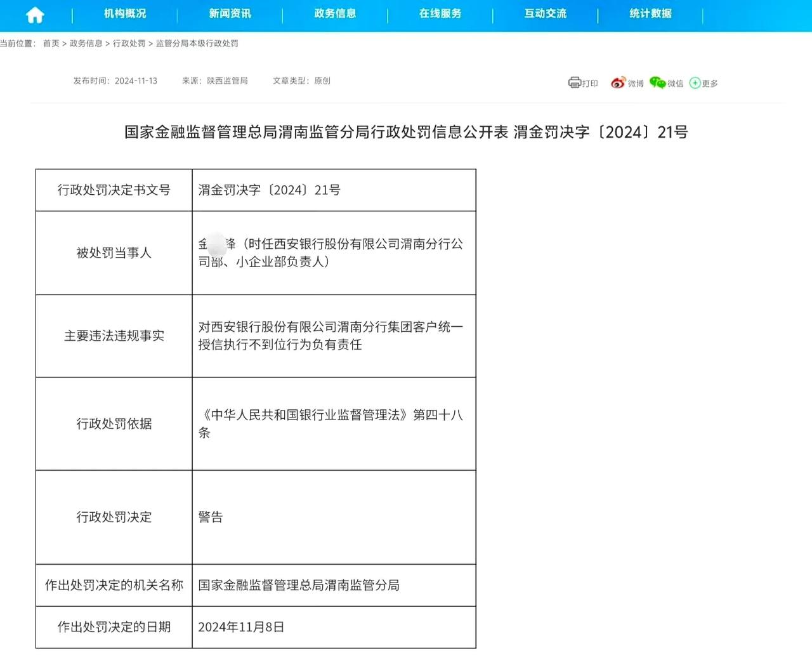Follow the 政务信息 breadcrumb link
Image resolution: width=812 pixels, height=672 pixels.
(x=86, y=43)
